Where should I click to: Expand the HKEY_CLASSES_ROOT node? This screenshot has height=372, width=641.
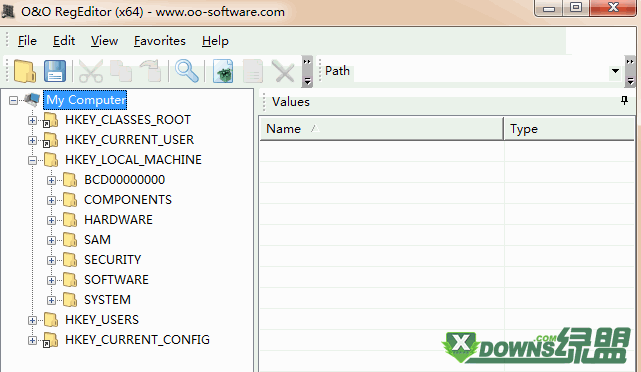(32, 120)
